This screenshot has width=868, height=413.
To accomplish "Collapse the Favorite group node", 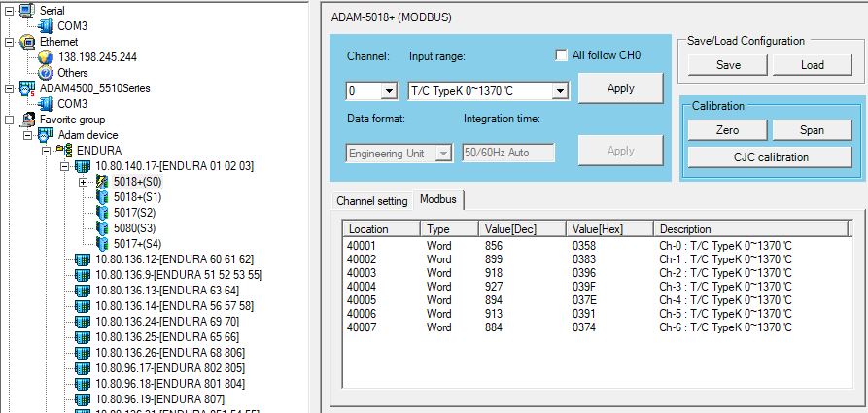I will click(9, 119).
